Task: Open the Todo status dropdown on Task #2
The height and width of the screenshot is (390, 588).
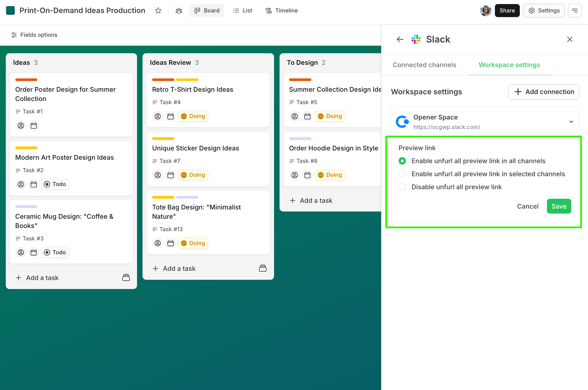Action: (x=55, y=184)
